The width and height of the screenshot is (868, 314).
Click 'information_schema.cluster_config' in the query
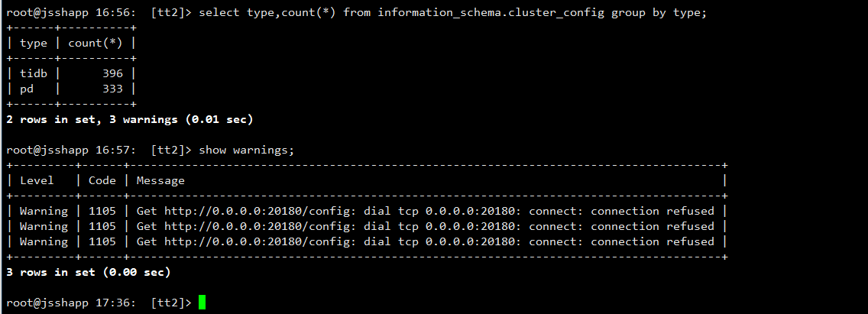click(x=490, y=13)
